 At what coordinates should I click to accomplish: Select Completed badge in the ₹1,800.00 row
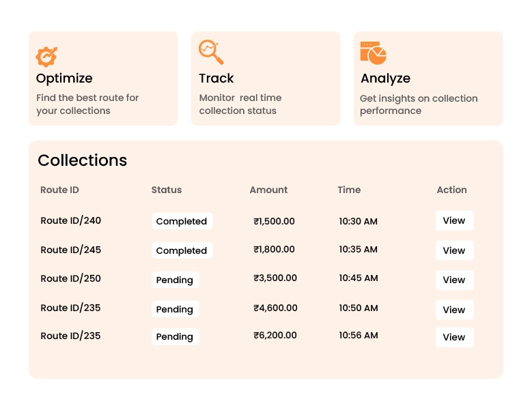click(182, 250)
